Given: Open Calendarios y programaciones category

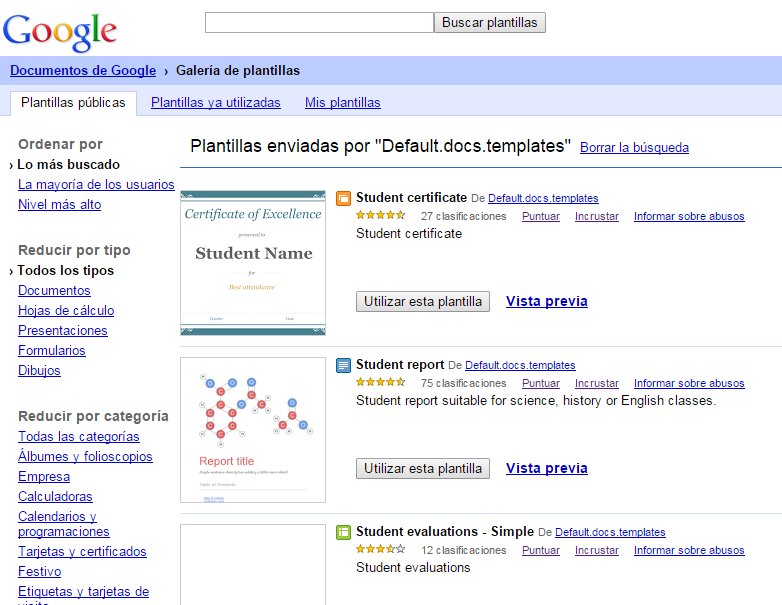Looking at the screenshot, I should pos(63,524).
